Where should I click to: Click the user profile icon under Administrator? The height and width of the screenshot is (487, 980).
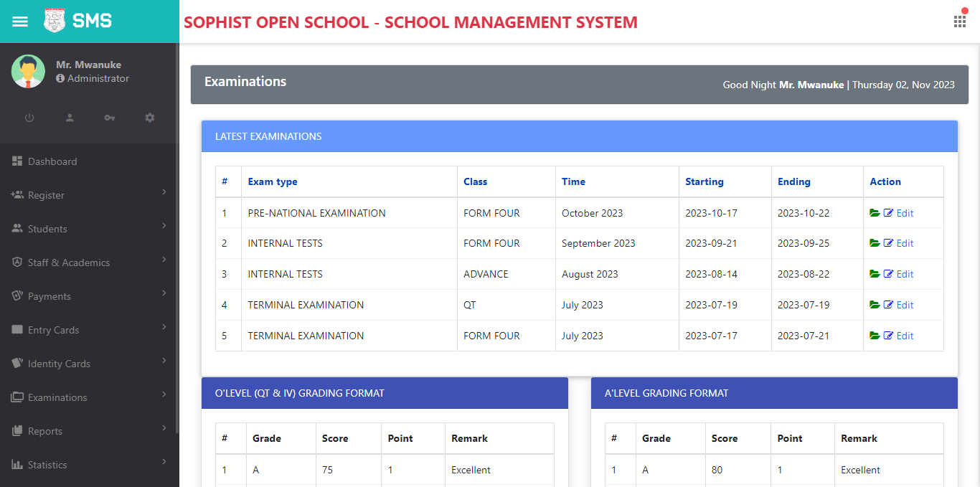[70, 118]
